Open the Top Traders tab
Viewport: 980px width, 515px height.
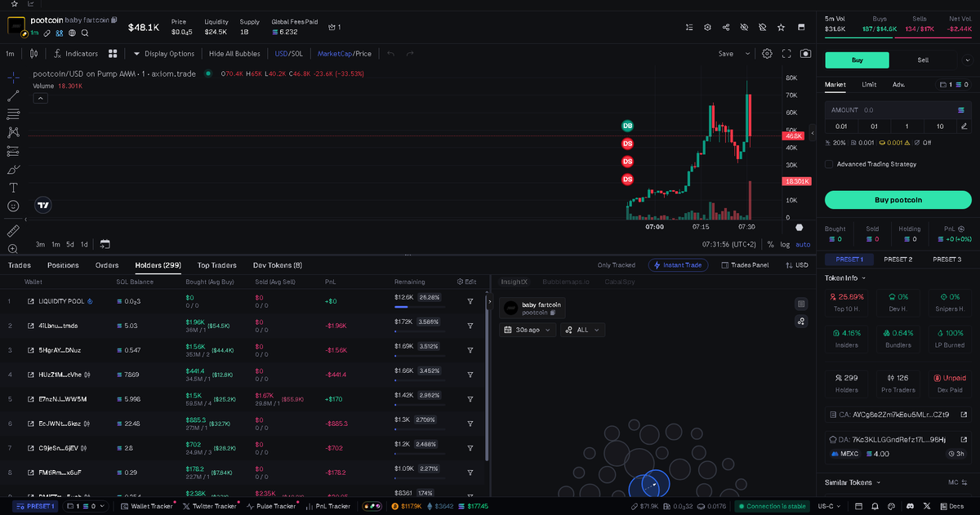217,265
